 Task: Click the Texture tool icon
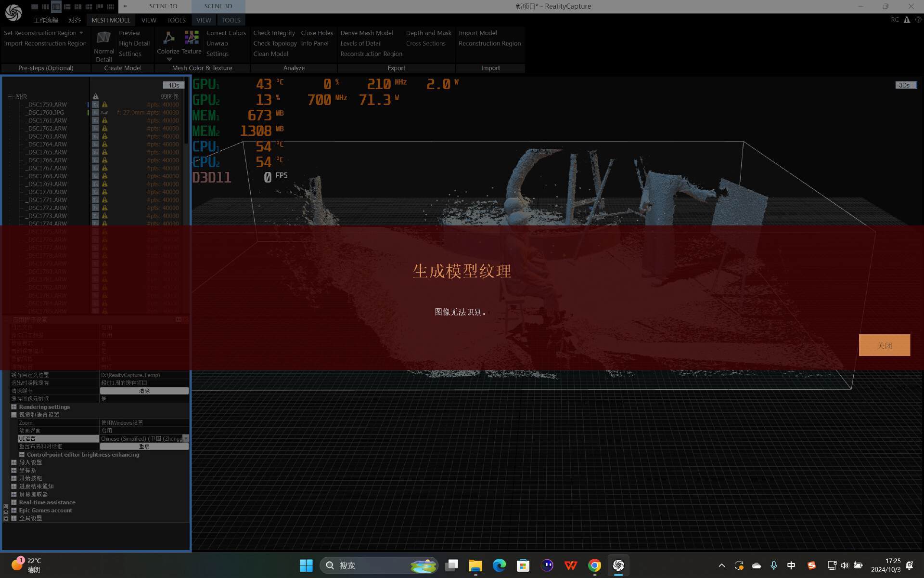(x=192, y=38)
